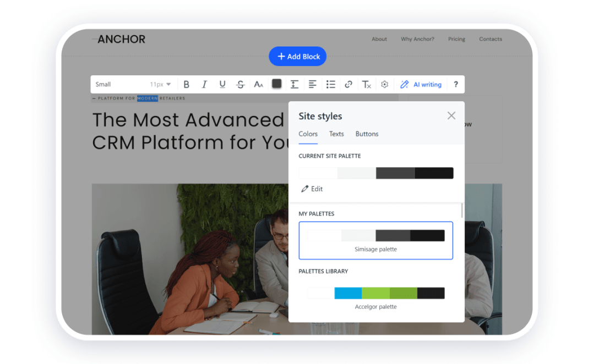
Task: Clear text formatting with the Tx icon
Action: 367,84
